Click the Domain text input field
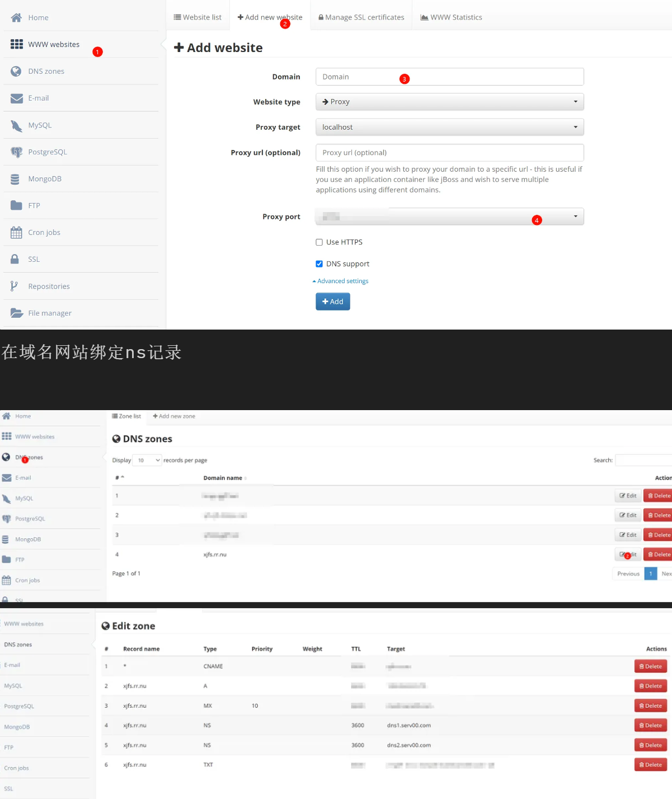This screenshot has width=672, height=799. 449,77
